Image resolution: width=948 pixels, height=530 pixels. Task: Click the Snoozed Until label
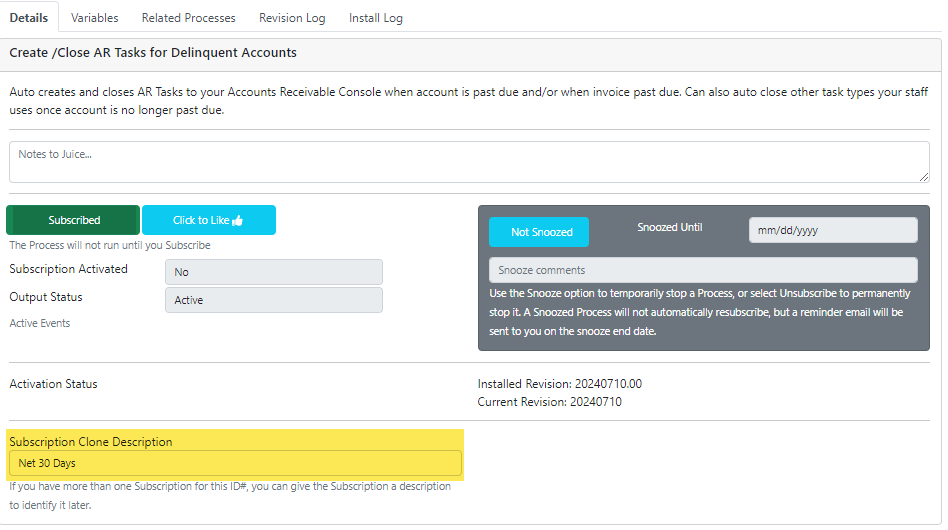click(x=670, y=227)
